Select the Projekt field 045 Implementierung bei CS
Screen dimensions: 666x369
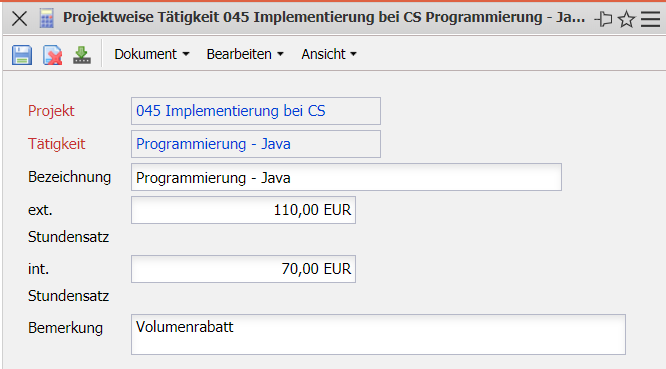pyautogui.click(x=256, y=111)
